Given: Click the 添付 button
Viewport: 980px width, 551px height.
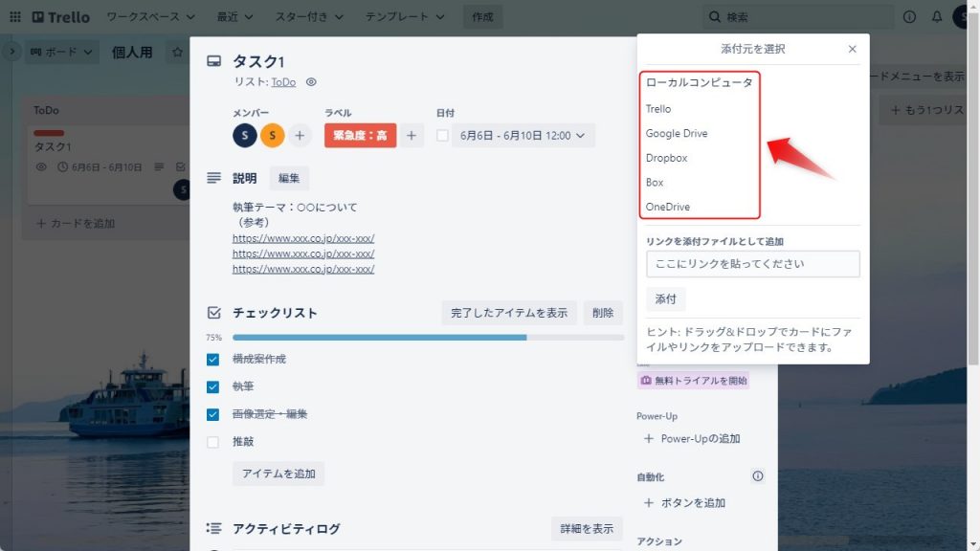Looking at the screenshot, I should [x=666, y=299].
